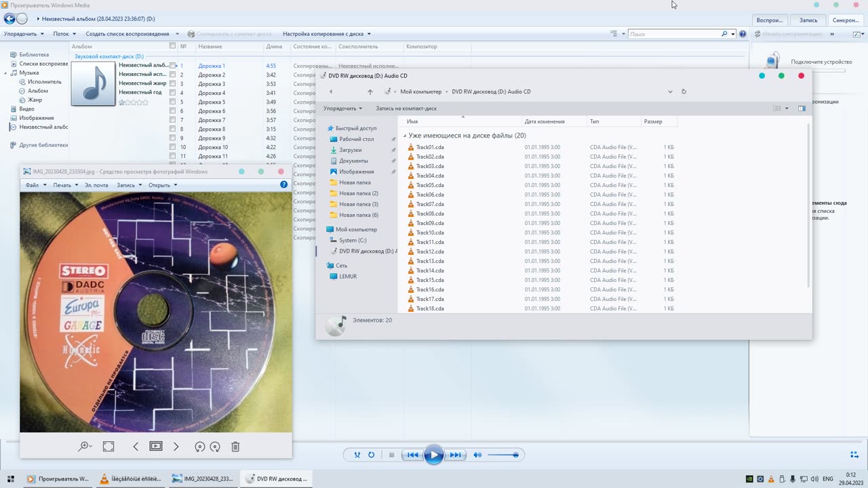Toggle the Explorer preview pane icon
Image resolution: width=868 pixels, height=488 pixels.
[x=802, y=108]
